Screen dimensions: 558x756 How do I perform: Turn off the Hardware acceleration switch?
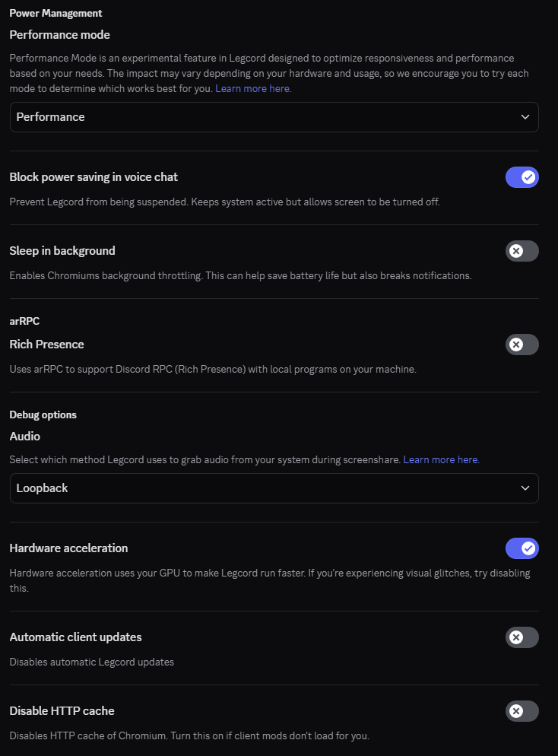(522, 548)
